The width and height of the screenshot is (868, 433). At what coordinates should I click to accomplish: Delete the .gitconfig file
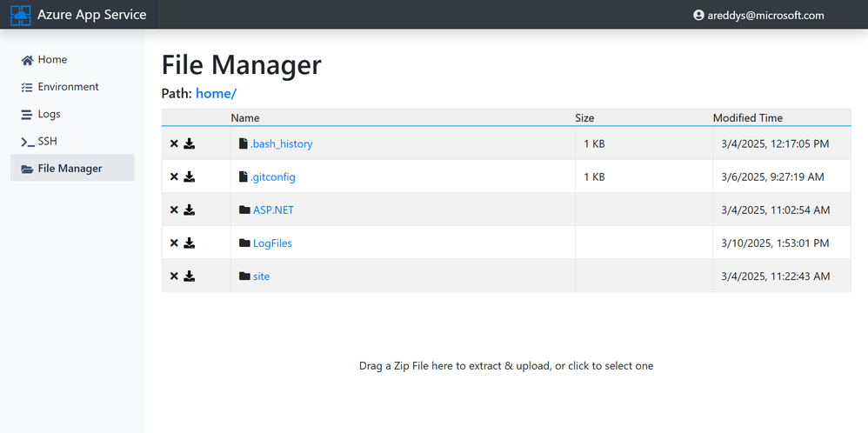[174, 177]
